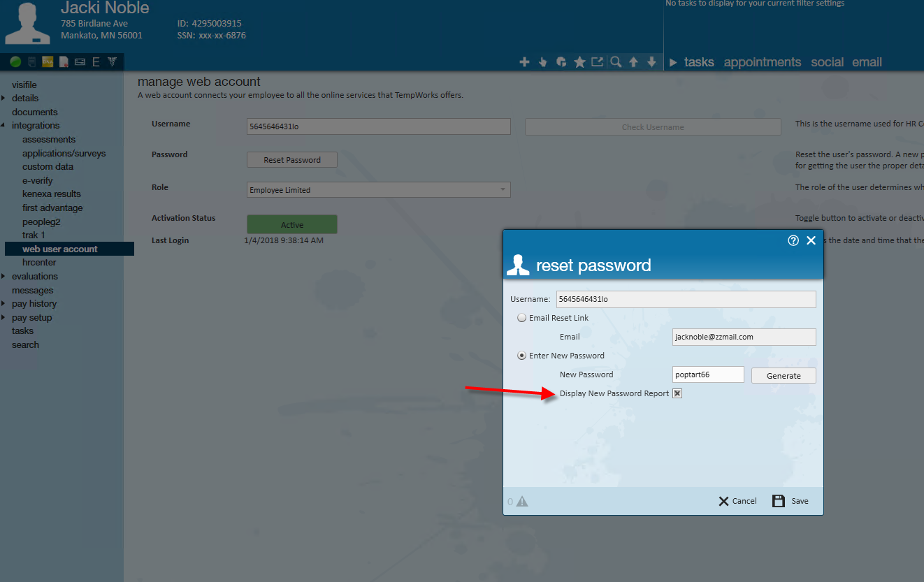Open peopleg2 in the sidebar

41,221
